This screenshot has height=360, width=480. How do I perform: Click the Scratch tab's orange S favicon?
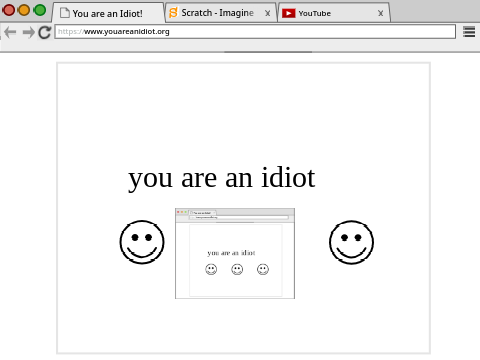pyautogui.click(x=173, y=13)
